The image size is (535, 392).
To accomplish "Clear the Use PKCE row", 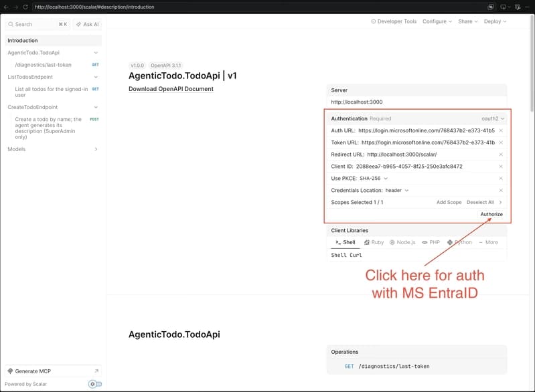I will 501,179.
